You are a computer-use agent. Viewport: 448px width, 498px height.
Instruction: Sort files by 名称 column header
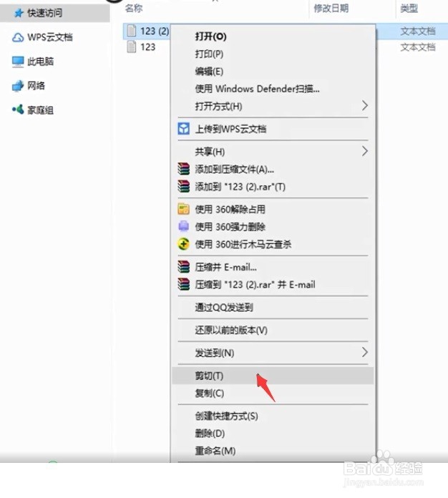[134, 9]
